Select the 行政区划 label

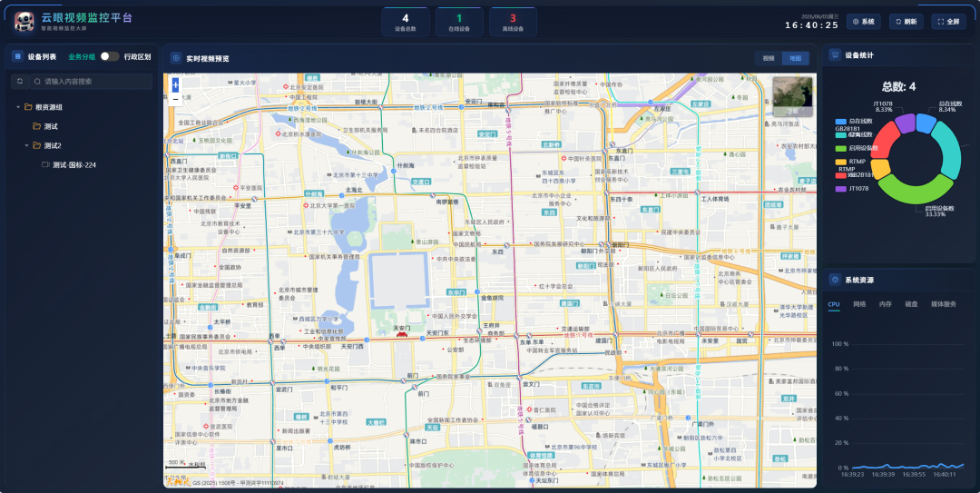point(138,56)
